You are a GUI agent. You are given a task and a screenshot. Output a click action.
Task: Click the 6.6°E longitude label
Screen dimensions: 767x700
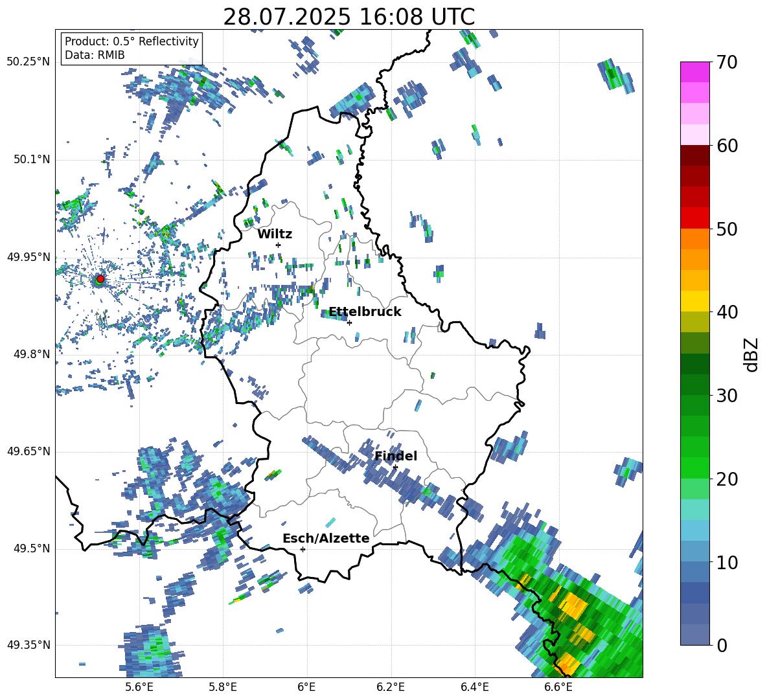click(558, 687)
